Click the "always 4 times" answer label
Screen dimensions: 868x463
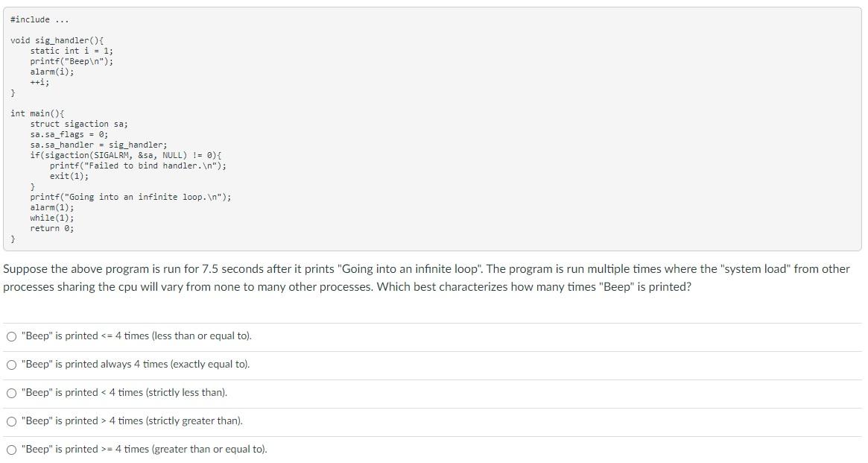[135, 365]
